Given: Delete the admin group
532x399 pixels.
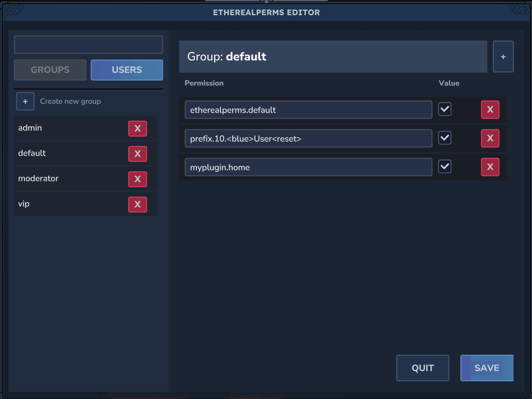Looking at the screenshot, I should tap(137, 128).
